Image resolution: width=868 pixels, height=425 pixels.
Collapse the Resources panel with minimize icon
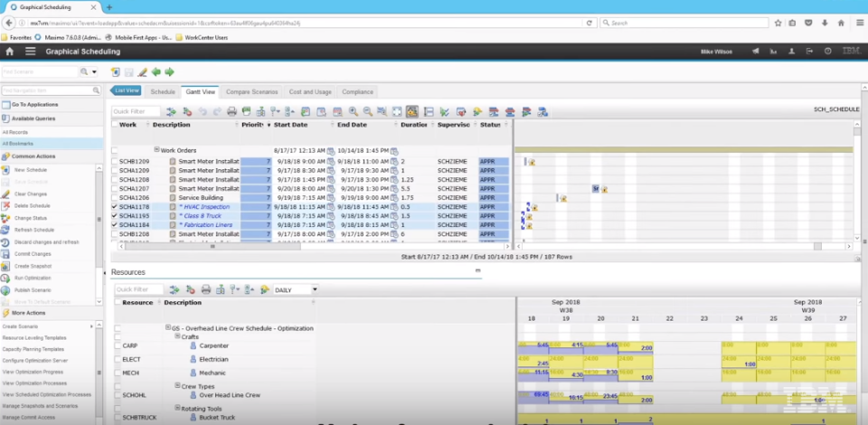pos(477,270)
